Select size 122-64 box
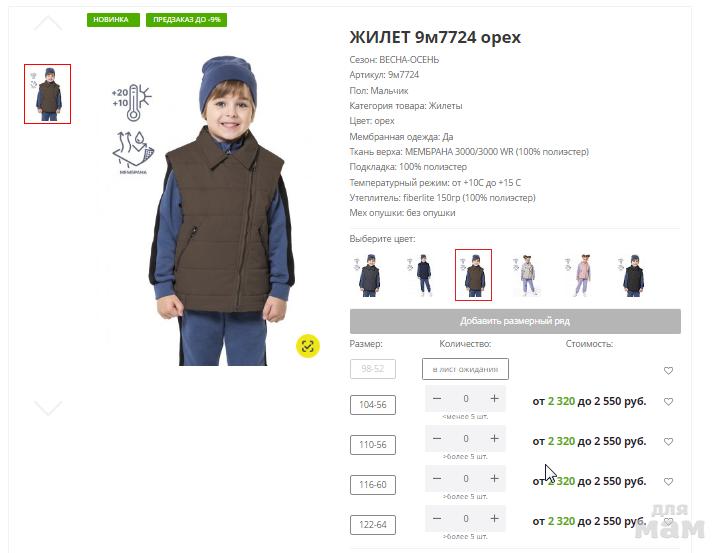Image resolution: width=720 pixels, height=553 pixels. (372, 525)
